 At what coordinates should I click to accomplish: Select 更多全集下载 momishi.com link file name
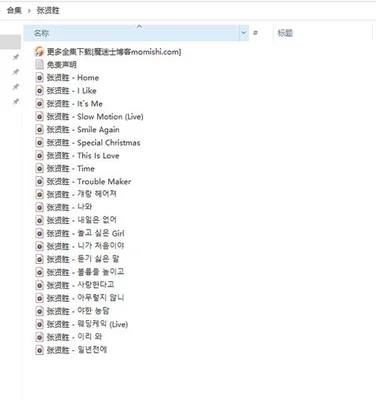[114, 52]
